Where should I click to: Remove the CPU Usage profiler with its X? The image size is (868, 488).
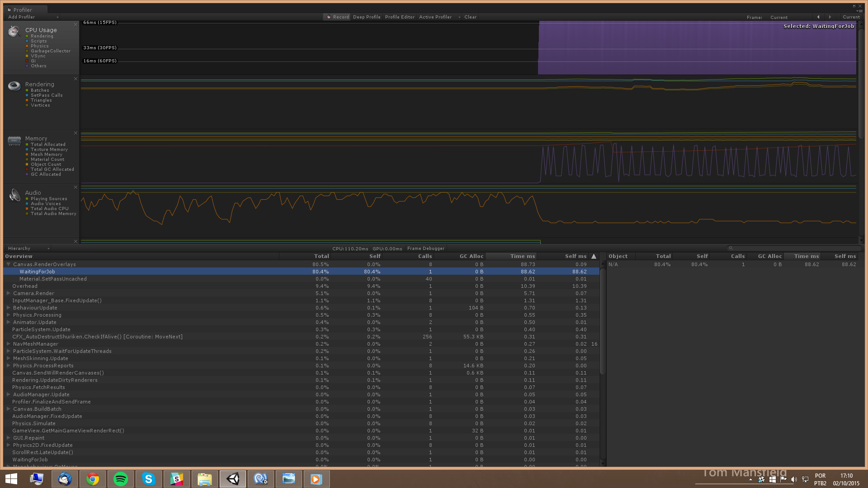pyautogui.click(x=75, y=24)
